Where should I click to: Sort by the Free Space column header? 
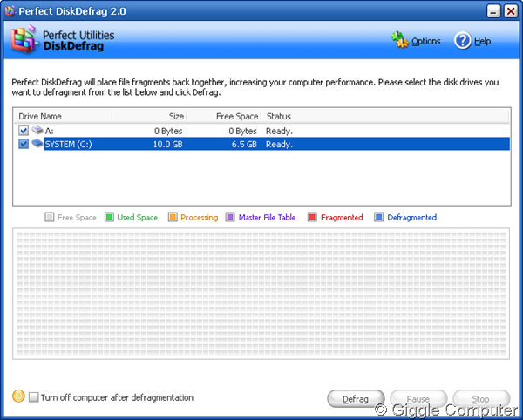pyautogui.click(x=223, y=116)
